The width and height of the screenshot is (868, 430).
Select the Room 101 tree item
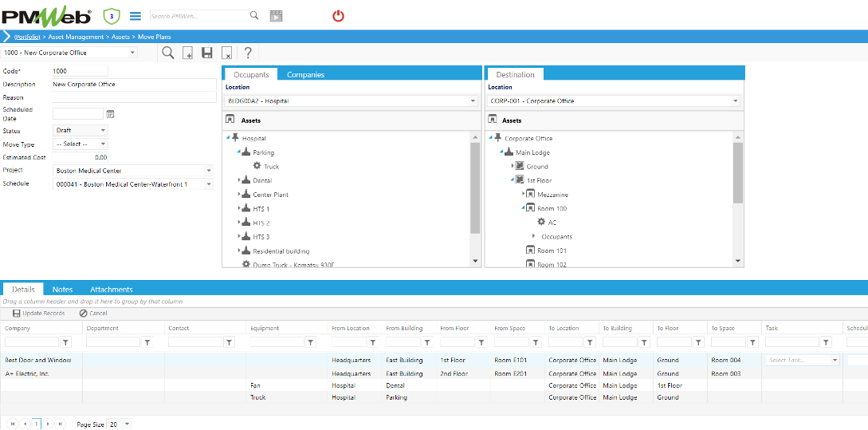[x=552, y=251]
